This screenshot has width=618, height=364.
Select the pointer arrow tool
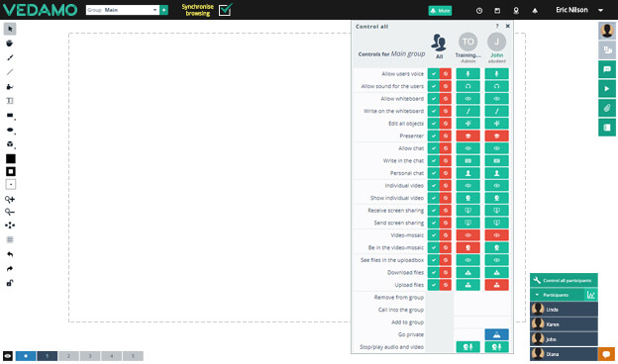pyautogui.click(x=10, y=29)
